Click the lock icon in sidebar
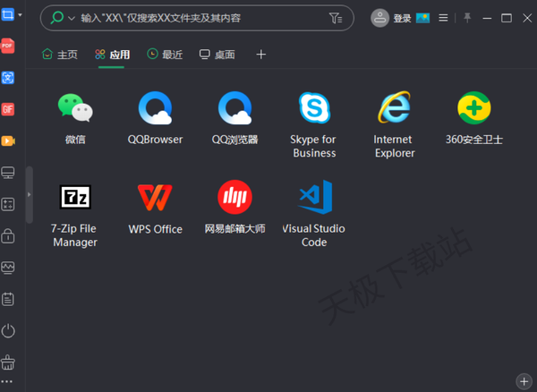This screenshot has width=537, height=392. pos(7,236)
